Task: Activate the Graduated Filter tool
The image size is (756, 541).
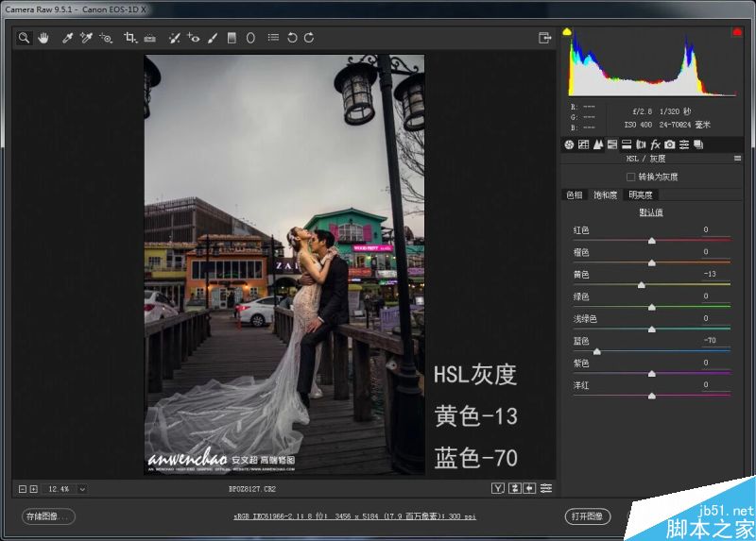Action: point(232,38)
